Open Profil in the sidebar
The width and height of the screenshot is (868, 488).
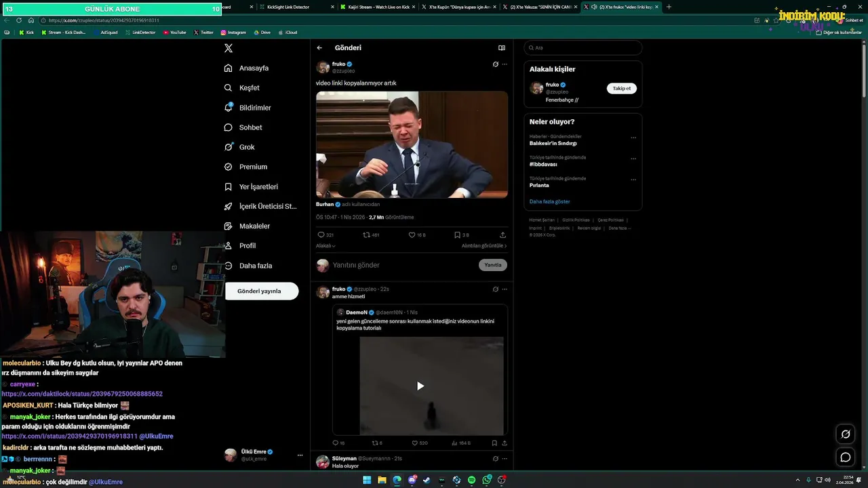coord(240,245)
